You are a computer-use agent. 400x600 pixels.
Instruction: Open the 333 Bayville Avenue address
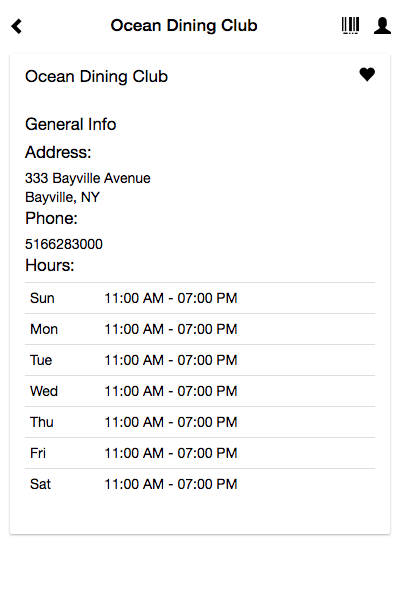(x=88, y=178)
